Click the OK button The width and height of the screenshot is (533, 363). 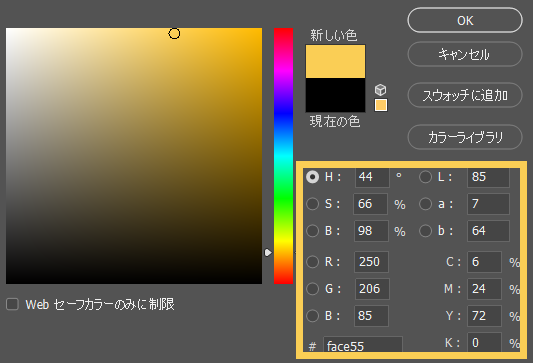465,20
